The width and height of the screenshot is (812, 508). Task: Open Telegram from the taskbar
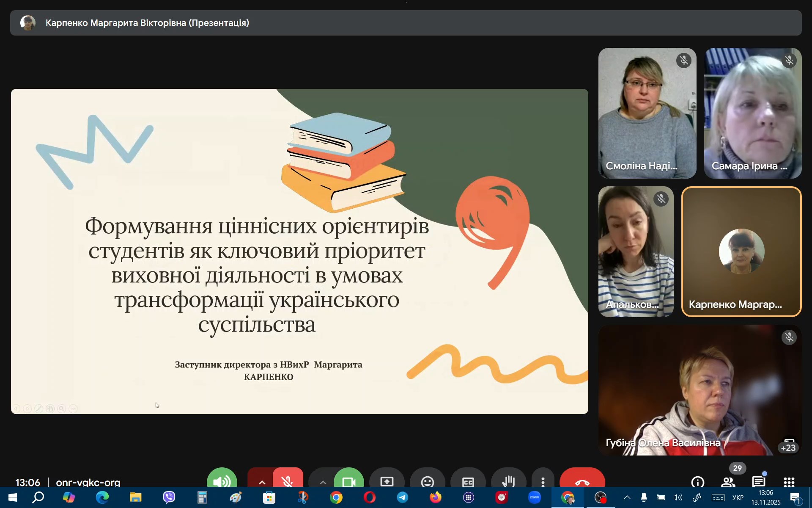(x=403, y=497)
